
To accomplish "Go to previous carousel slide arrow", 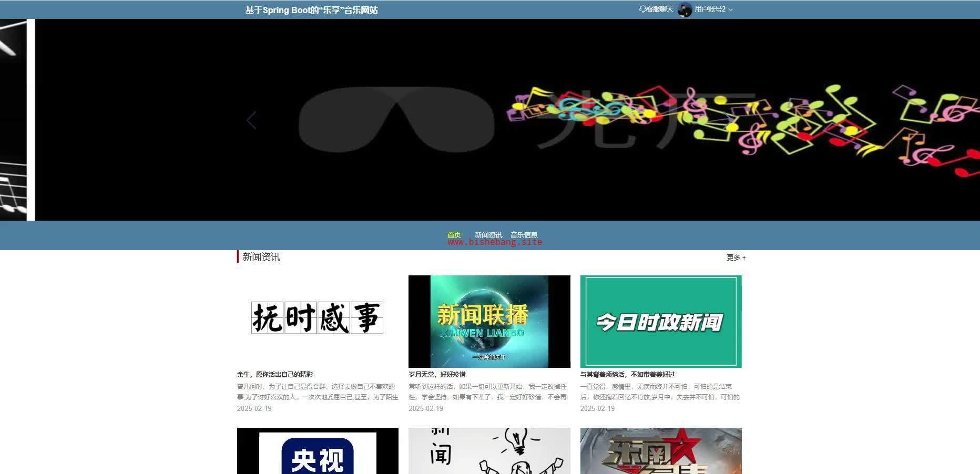I will (x=251, y=120).
